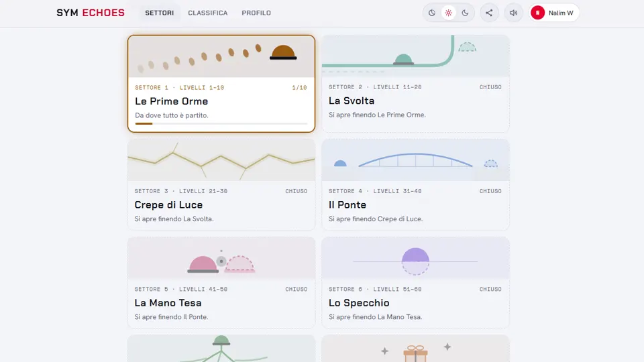This screenshot has height=362, width=644.
Task: Click the brown dome icon in Le Prime Orme
Action: [283, 52]
